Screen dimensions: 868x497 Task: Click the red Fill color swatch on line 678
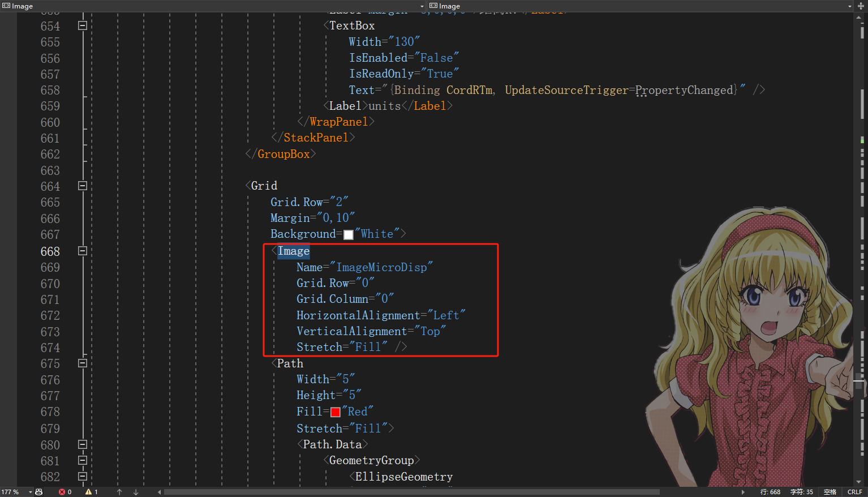coord(335,412)
